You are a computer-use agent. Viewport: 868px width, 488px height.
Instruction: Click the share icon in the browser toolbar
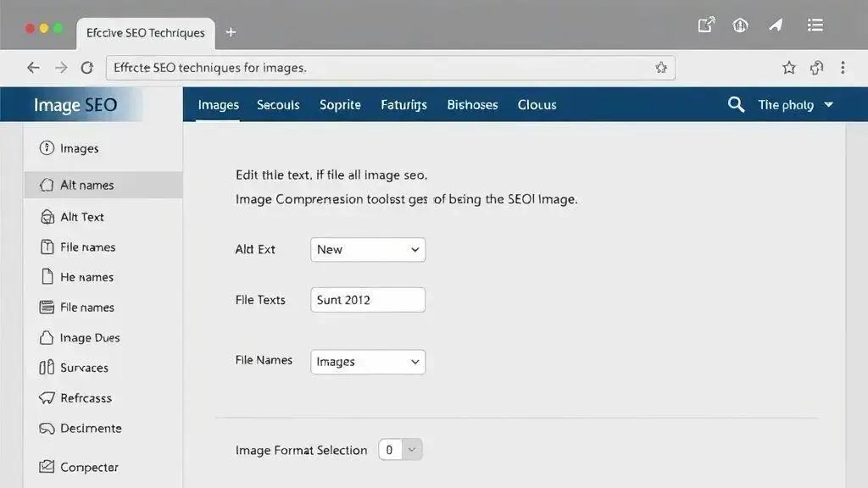coord(705,25)
